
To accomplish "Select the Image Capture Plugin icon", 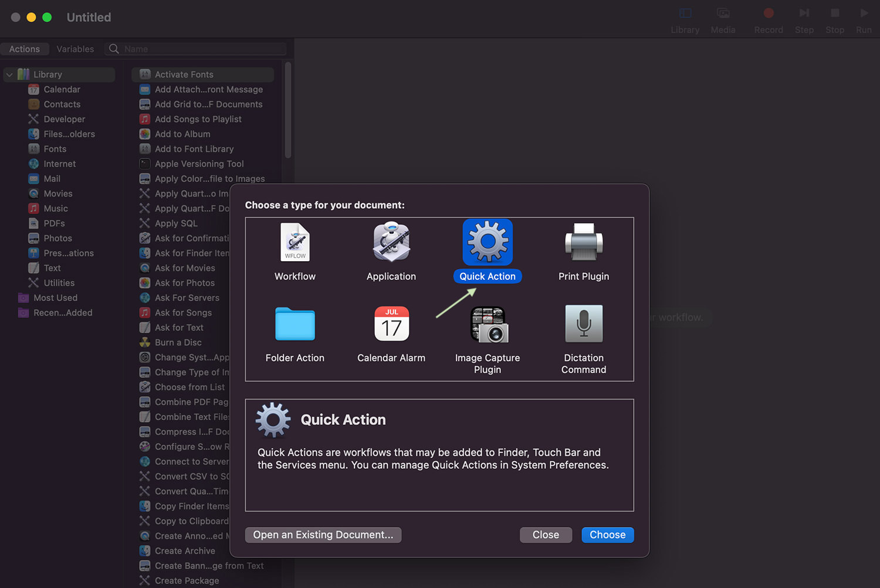I will [488, 325].
